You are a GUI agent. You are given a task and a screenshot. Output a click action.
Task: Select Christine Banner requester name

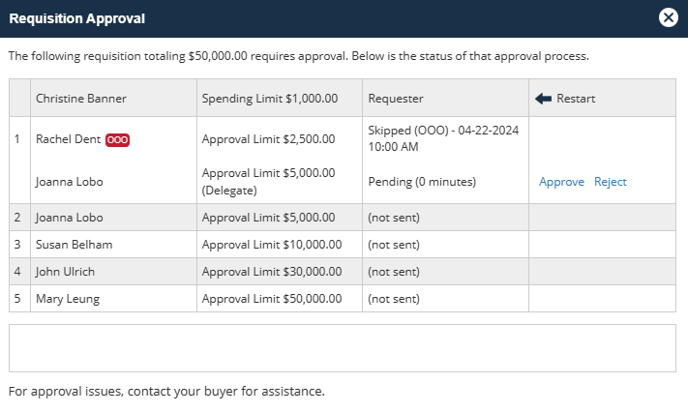coord(81,99)
